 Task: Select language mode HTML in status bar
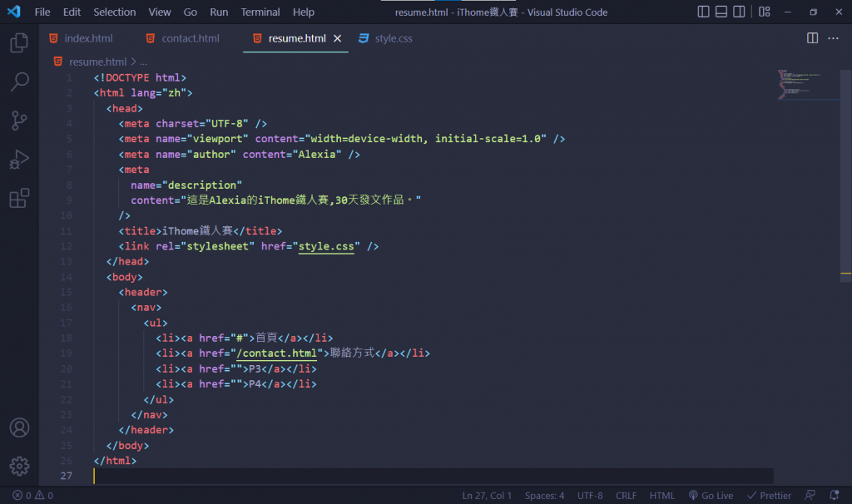click(661, 496)
